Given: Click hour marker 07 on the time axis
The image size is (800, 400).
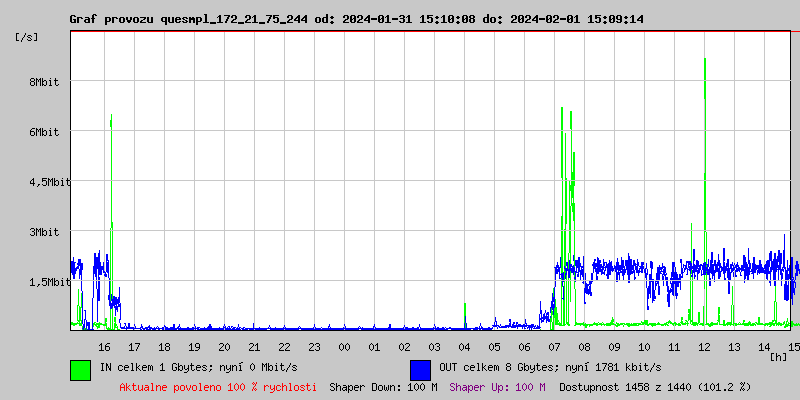Looking at the screenshot, I should point(554,346).
